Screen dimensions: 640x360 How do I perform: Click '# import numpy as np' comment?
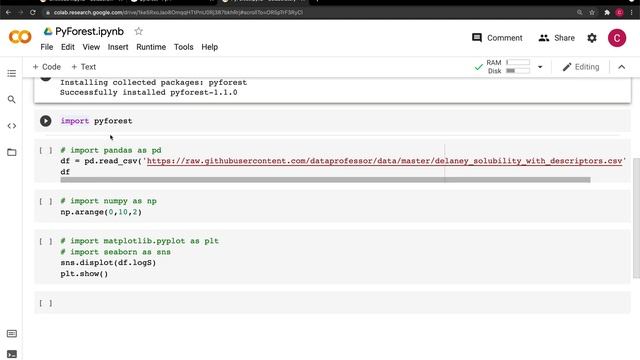[x=109, y=201]
